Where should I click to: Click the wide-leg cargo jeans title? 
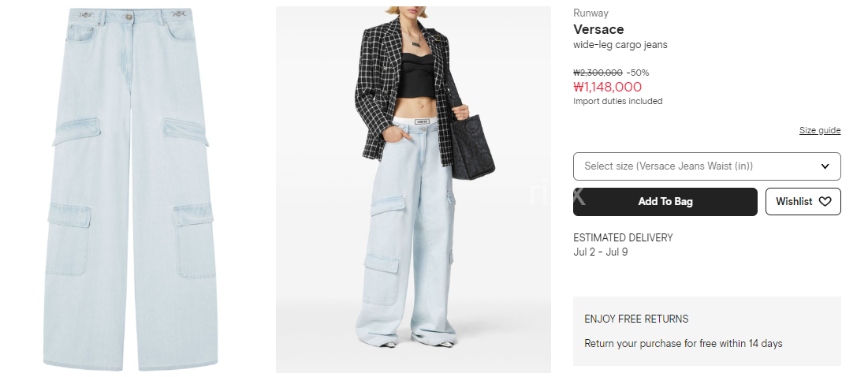click(x=620, y=45)
